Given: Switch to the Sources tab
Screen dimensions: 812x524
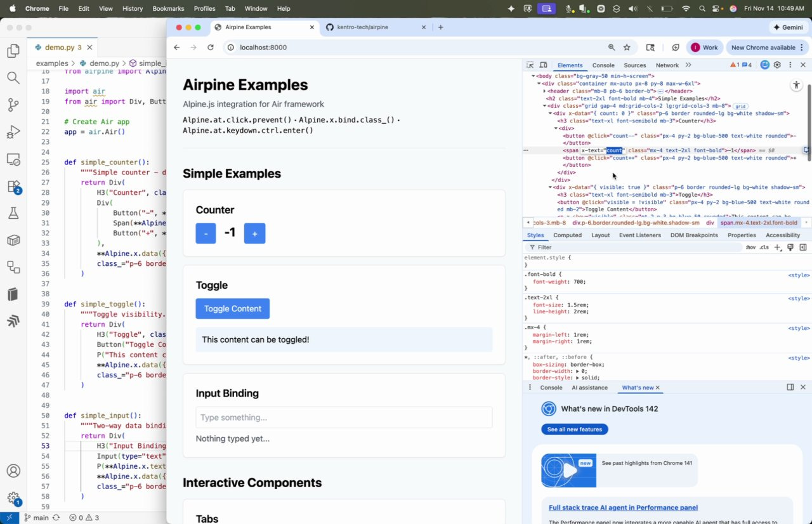Looking at the screenshot, I should (x=634, y=65).
